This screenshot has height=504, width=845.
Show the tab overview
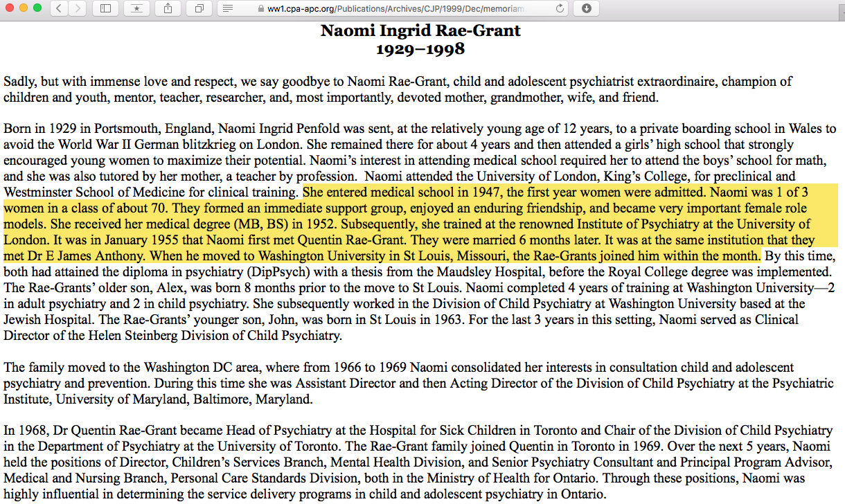tap(199, 8)
